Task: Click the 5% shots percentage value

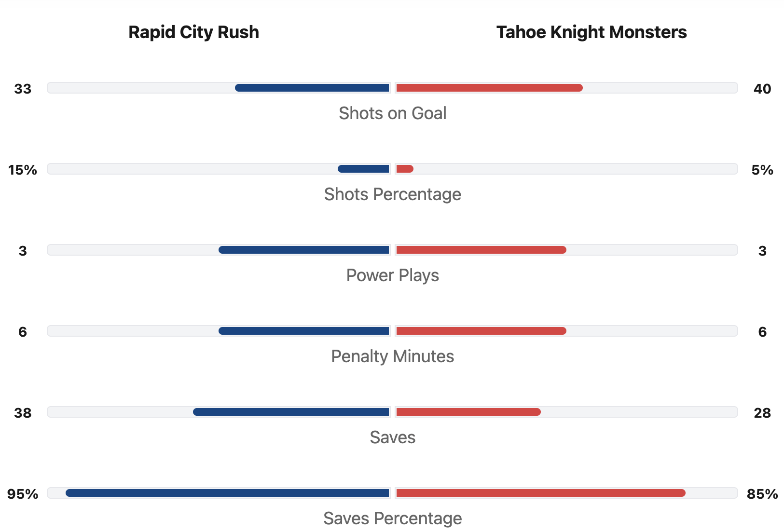Action: point(762,170)
